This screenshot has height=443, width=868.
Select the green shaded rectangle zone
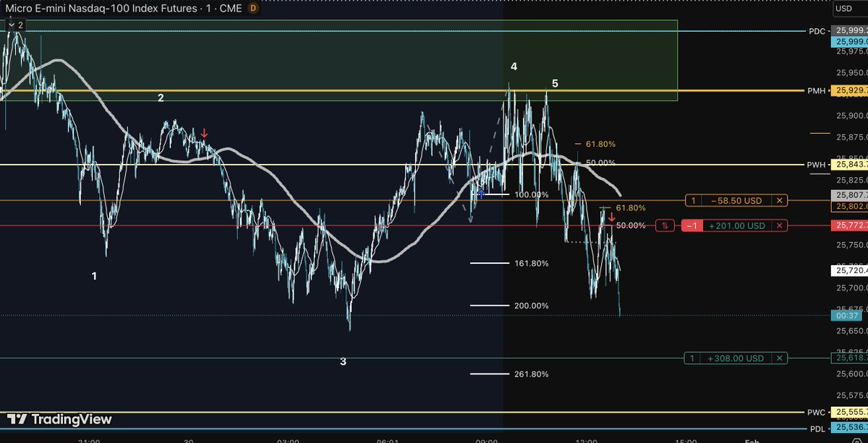coord(339,60)
